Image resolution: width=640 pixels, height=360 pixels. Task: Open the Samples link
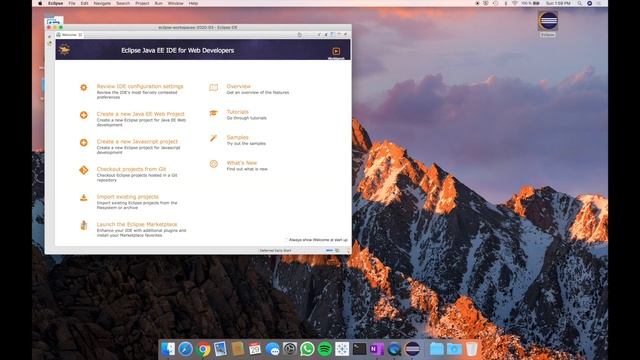[238, 138]
